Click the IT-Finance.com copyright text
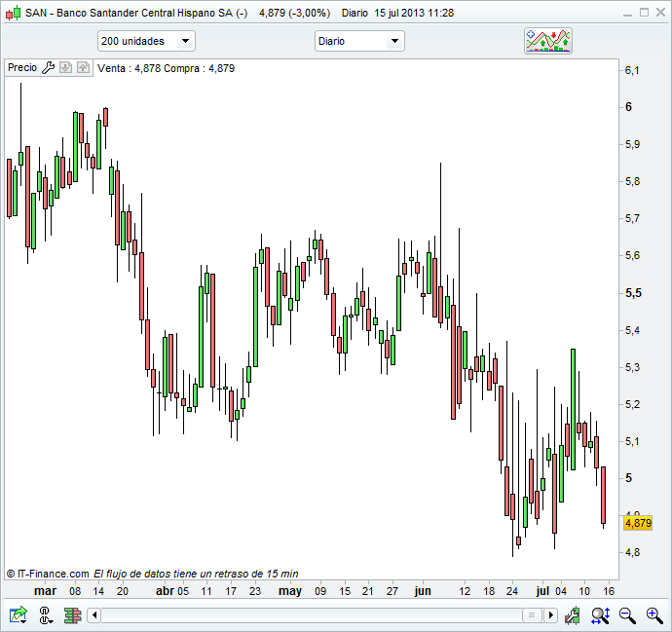Screen dimensions: 672x632 click(48, 574)
